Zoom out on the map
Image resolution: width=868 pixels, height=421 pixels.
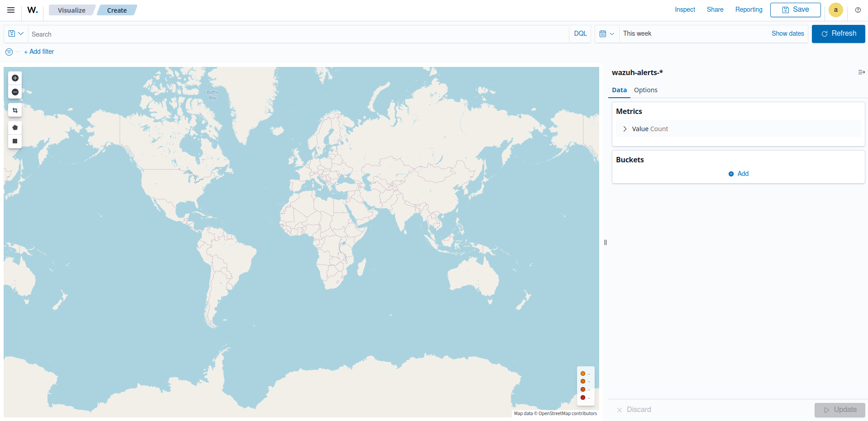(15, 92)
